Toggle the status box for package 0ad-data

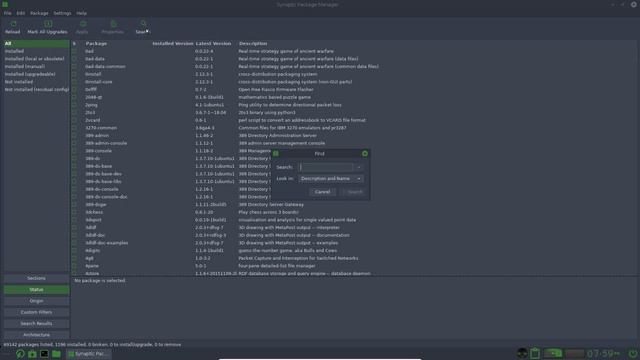pos(74,59)
